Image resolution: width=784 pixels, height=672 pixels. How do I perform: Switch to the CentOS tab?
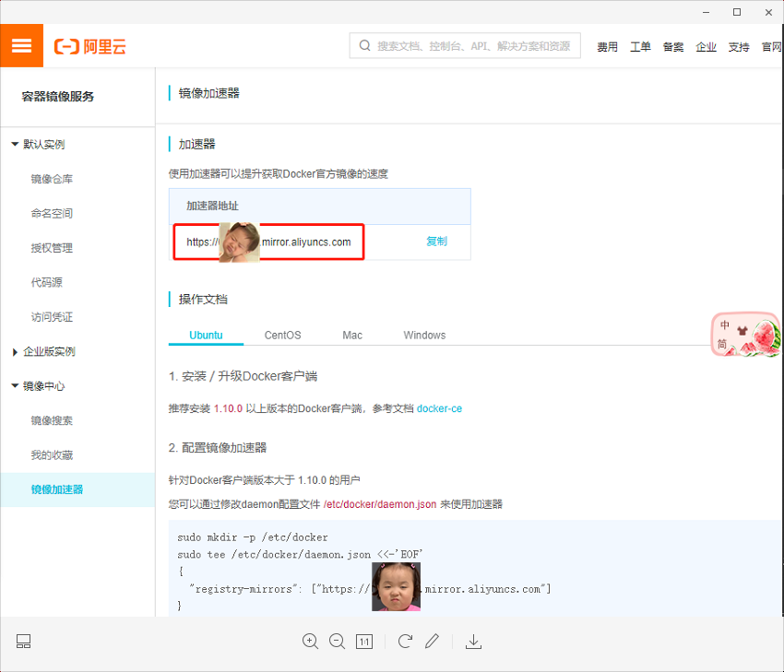282,335
